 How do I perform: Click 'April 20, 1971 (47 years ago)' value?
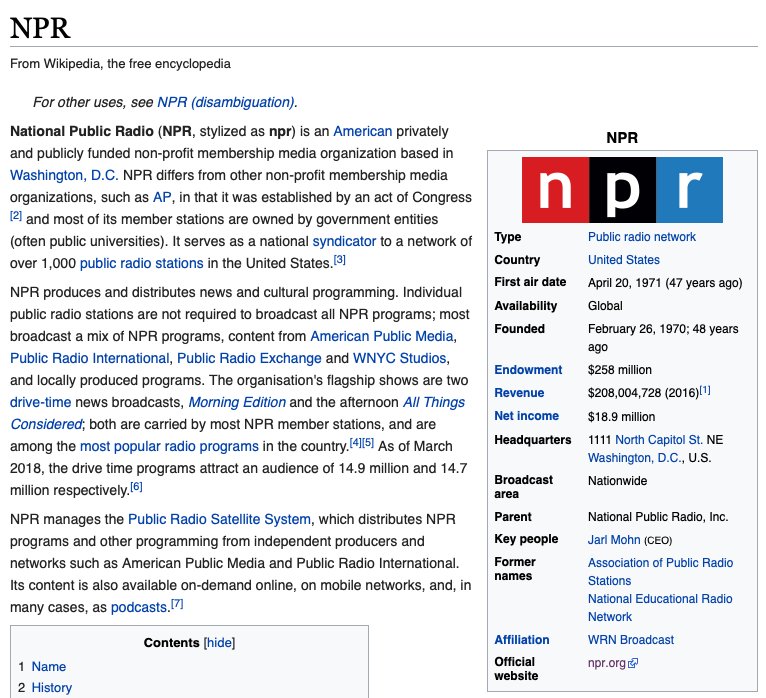point(665,283)
